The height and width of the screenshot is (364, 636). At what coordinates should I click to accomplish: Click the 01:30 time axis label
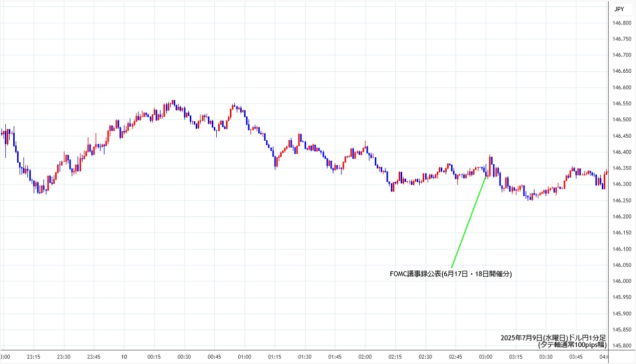point(305,357)
